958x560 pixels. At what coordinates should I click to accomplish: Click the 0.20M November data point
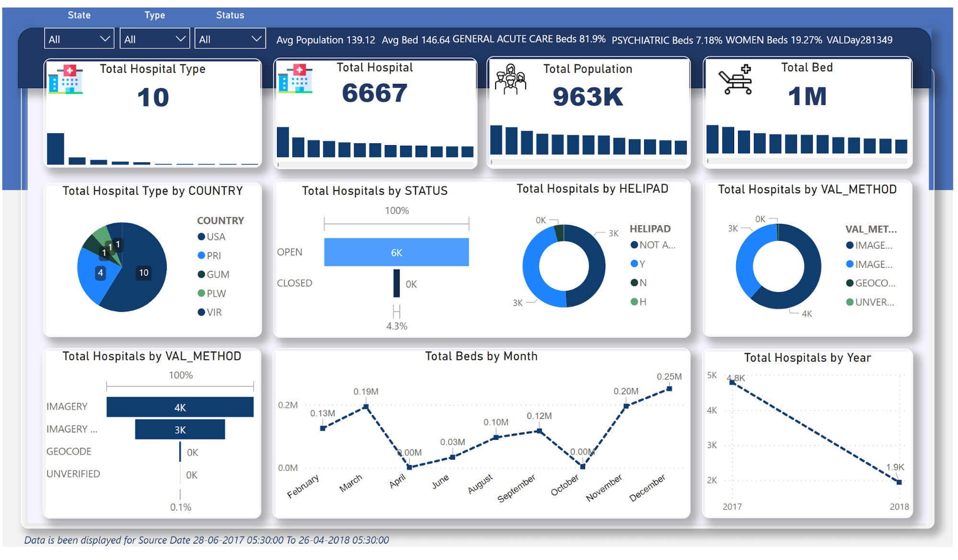626,406
